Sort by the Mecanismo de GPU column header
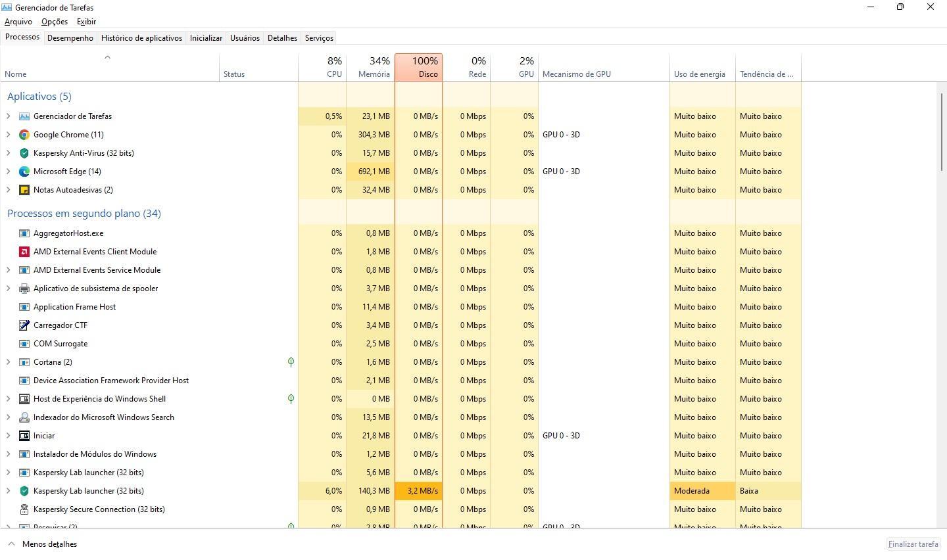 604,68
